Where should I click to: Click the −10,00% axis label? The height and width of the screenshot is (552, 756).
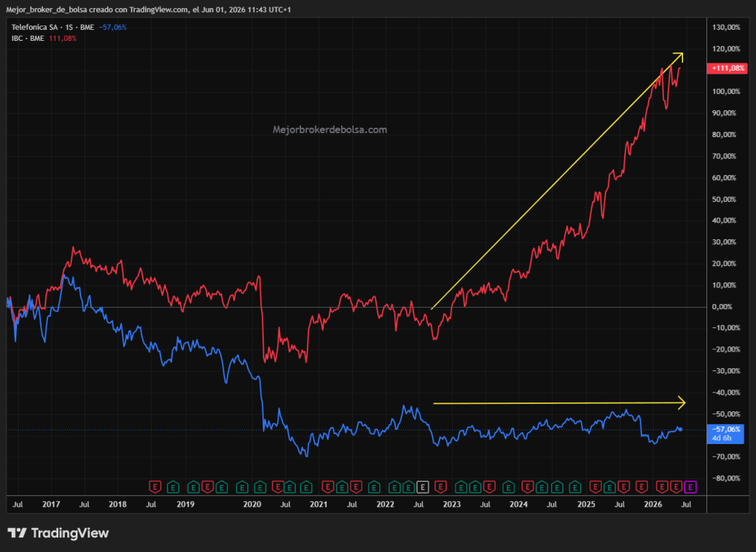tap(726, 328)
